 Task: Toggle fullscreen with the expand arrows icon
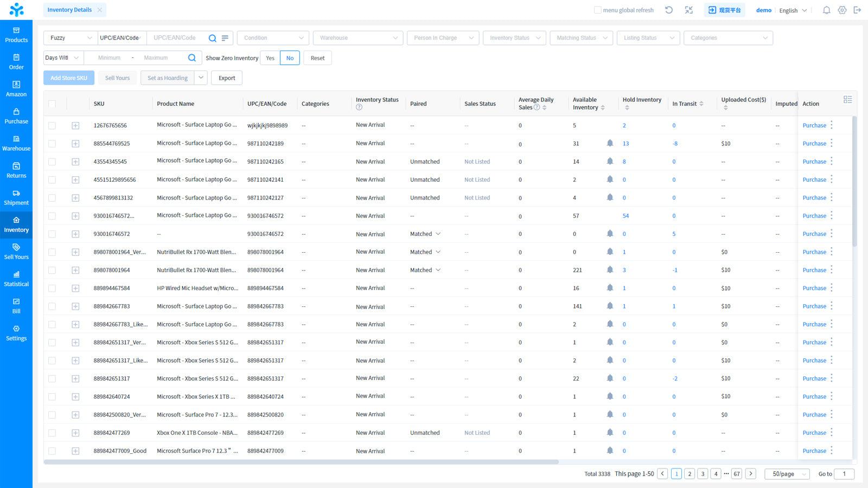click(x=688, y=10)
